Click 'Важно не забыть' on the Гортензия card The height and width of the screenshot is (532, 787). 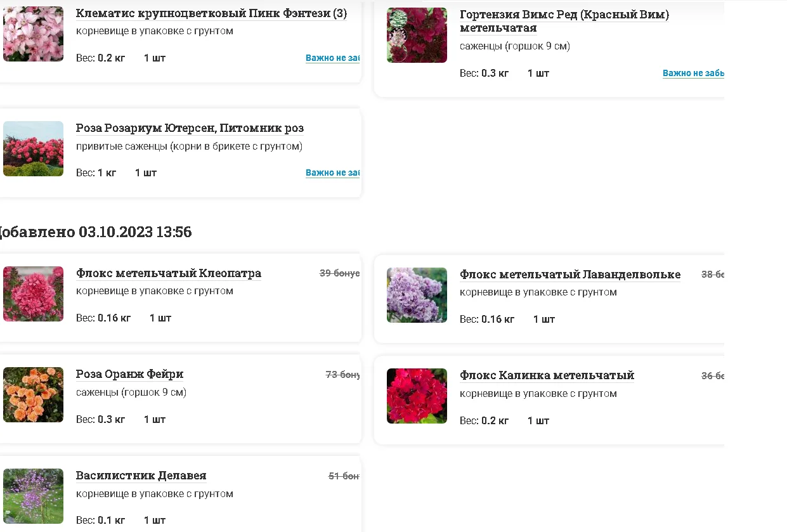coord(693,74)
